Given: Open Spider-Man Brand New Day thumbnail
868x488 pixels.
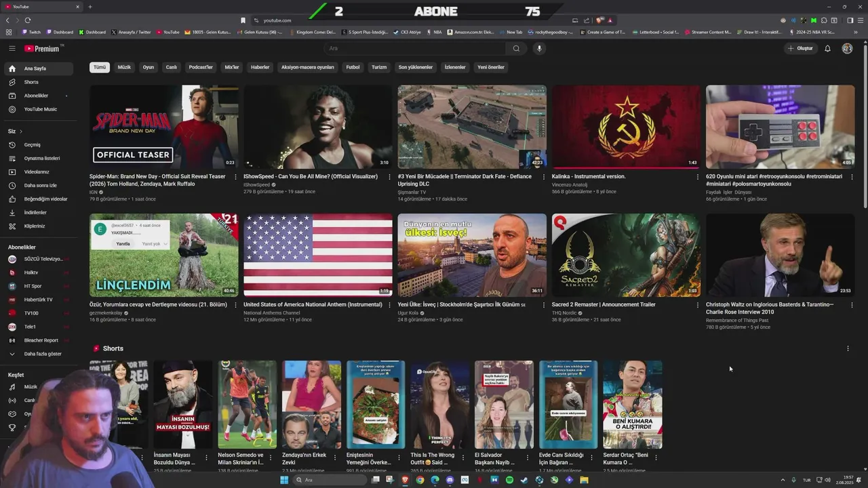Looking at the screenshot, I should click(x=163, y=127).
